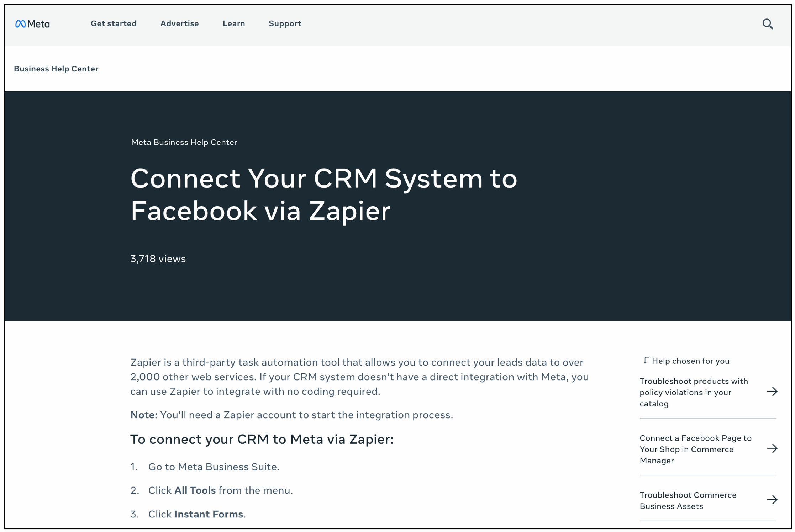The image size is (795, 532).
Task: Open the search magnifier icon
Action: click(x=768, y=24)
